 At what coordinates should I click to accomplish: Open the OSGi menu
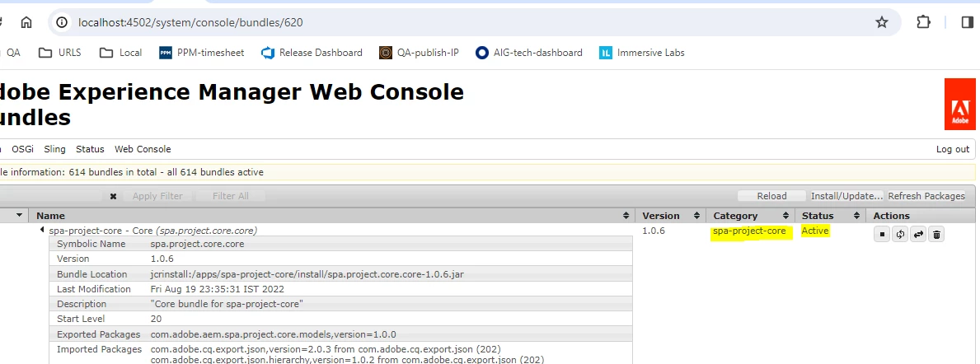pyautogui.click(x=22, y=149)
